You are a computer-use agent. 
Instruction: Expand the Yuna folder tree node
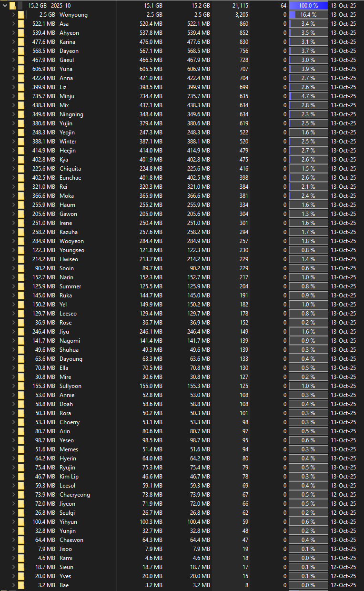[13, 69]
